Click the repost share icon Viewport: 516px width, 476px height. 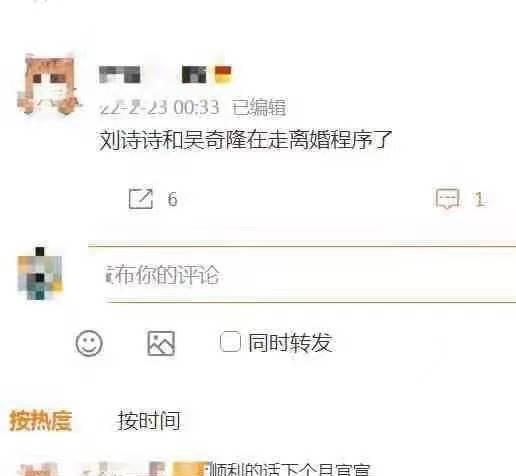(141, 199)
